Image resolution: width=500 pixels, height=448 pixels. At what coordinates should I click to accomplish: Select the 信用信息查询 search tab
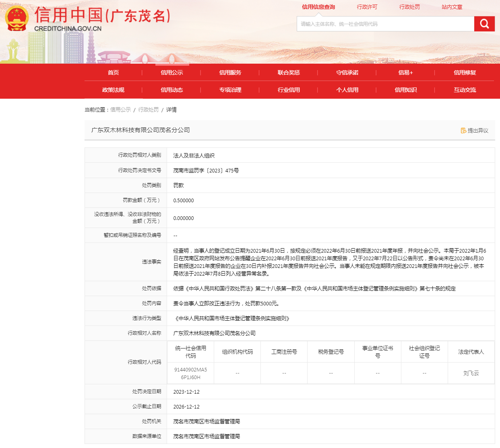[318, 7]
